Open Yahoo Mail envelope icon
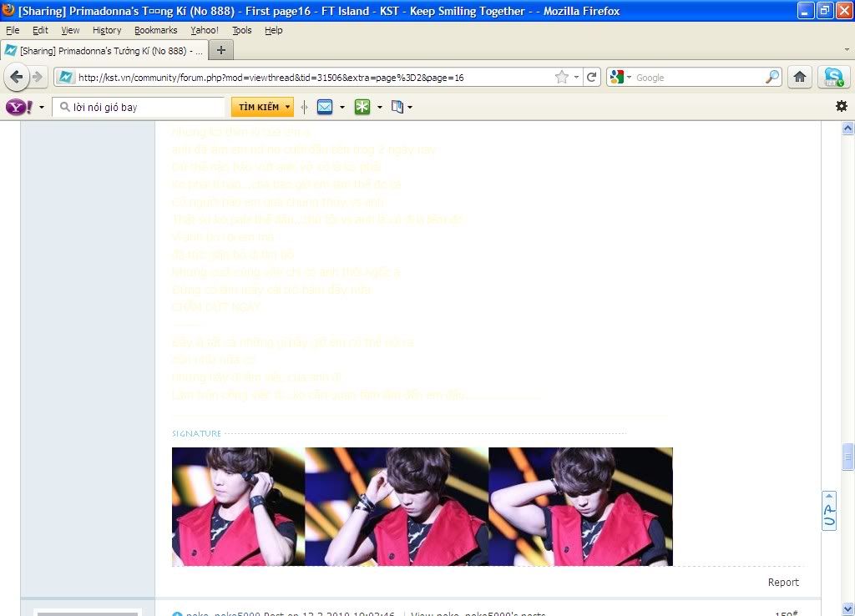This screenshot has width=855, height=616. pyautogui.click(x=325, y=107)
